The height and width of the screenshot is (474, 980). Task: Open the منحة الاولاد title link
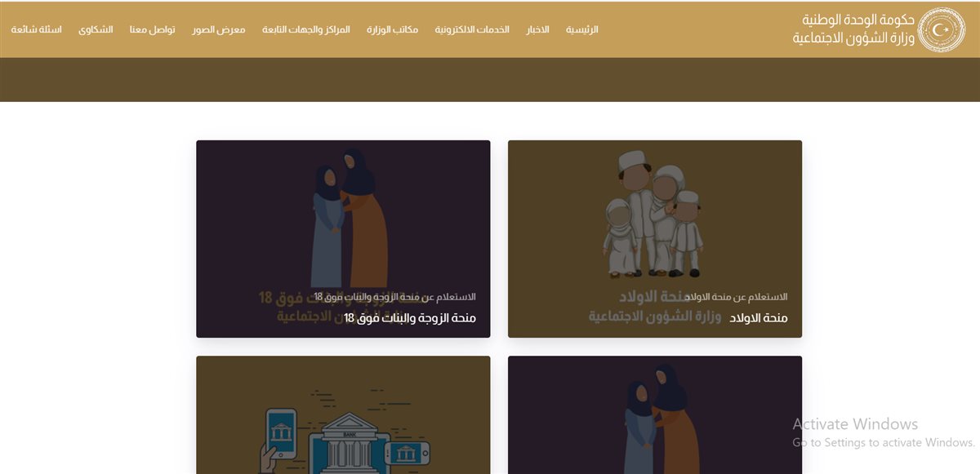tap(759, 318)
